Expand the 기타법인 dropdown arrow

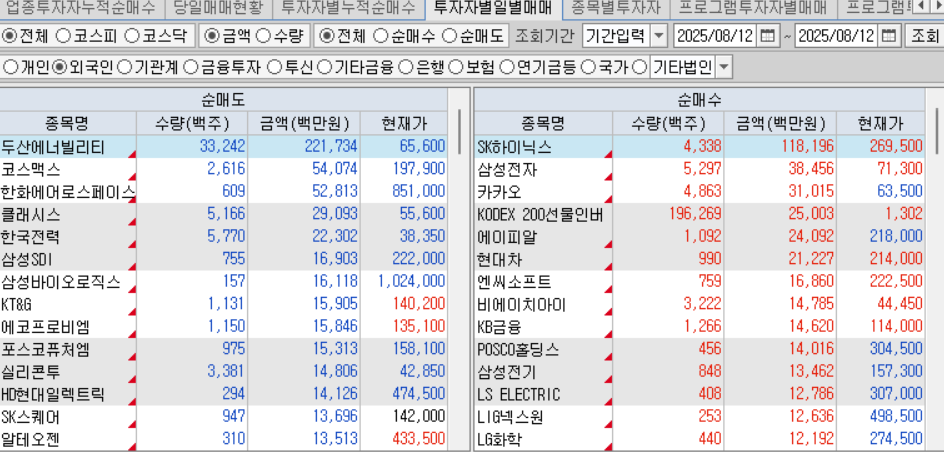click(723, 67)
